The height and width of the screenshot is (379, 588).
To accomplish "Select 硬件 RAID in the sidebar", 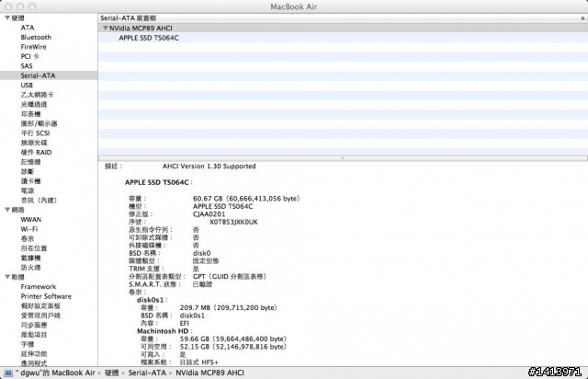I will (36, 152).
